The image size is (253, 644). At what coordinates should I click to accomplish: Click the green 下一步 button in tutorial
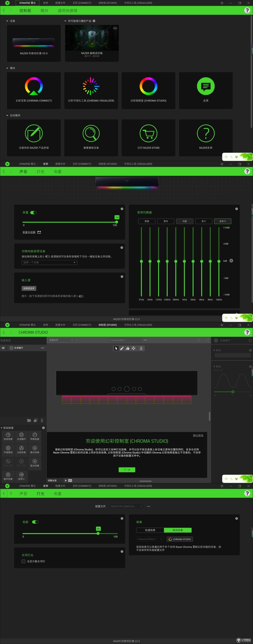[127, 470]
